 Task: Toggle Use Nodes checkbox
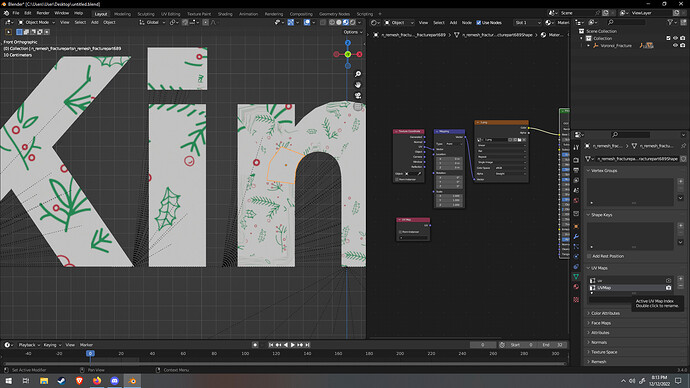tap(479, 22)
